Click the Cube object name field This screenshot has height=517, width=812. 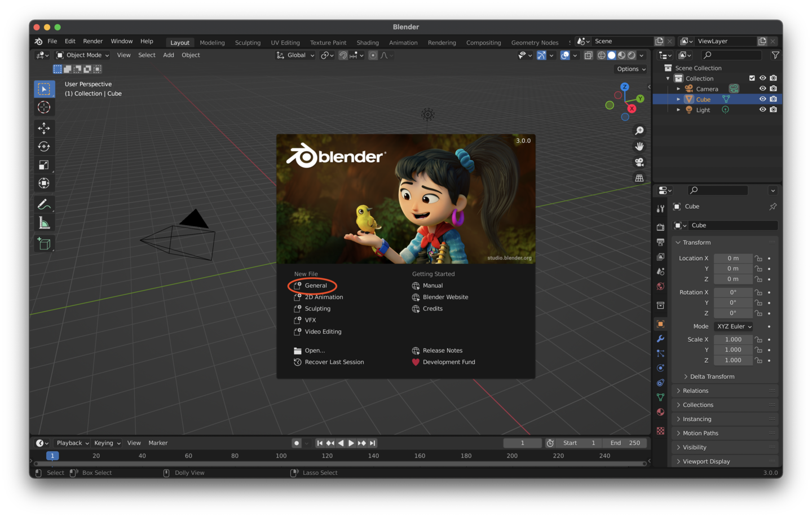(x=732, y=225)
